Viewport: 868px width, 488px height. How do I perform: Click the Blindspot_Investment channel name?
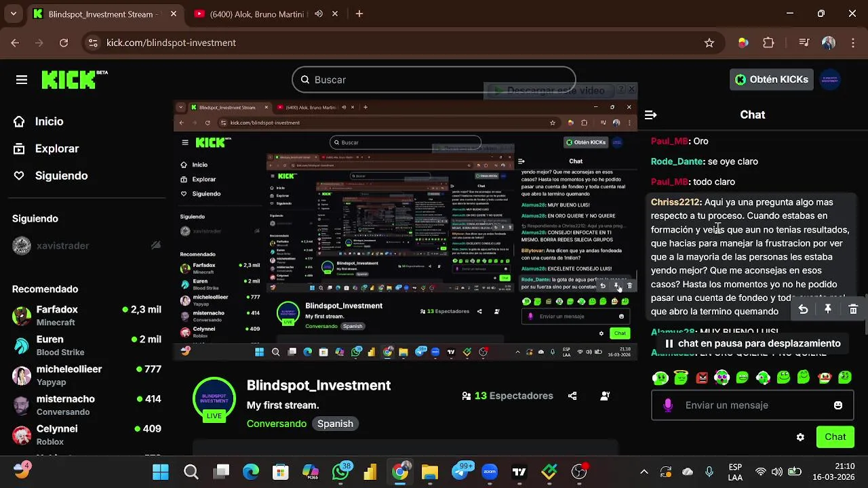[x=319, y=385]
